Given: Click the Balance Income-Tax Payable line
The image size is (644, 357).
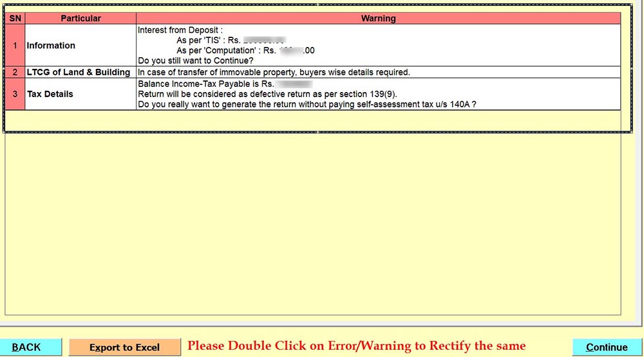Looking at the screenshot, I should pos(206,84).
